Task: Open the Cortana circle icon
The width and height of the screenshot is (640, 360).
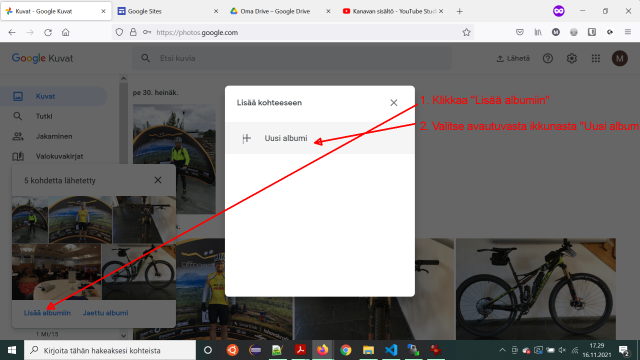Action: (208, 350)
